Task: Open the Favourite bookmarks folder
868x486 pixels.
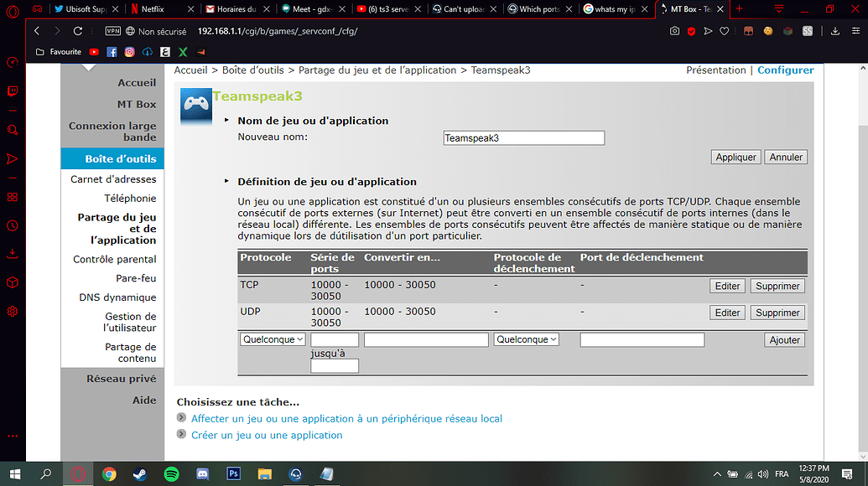Action: point(58,52)
